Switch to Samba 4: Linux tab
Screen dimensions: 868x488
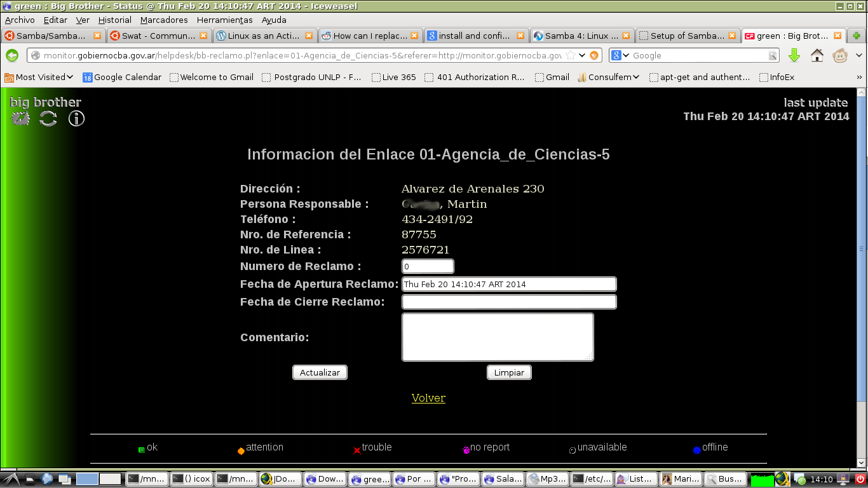pos(582,36)
